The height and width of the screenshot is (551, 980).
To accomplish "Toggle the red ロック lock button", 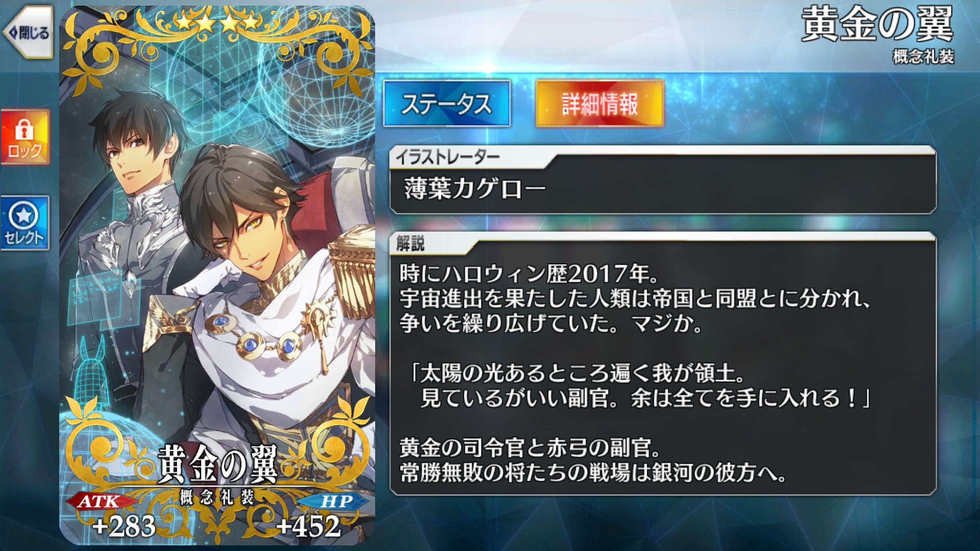I will pos(25,137).
